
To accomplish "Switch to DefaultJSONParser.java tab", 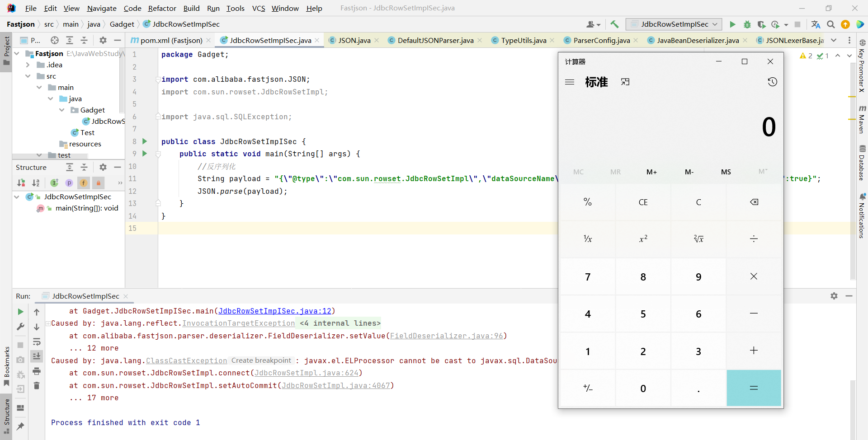I will (435, 40).
